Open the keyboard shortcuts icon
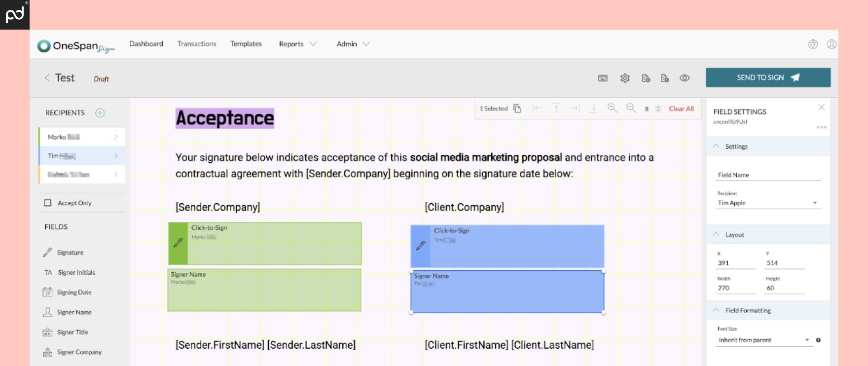868x366 pixels. click(x=603, y=78)
